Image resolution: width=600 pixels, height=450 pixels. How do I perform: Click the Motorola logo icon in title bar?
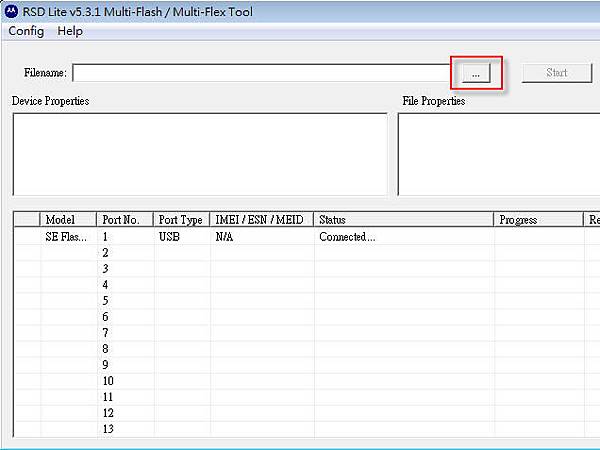pos(11,11)
